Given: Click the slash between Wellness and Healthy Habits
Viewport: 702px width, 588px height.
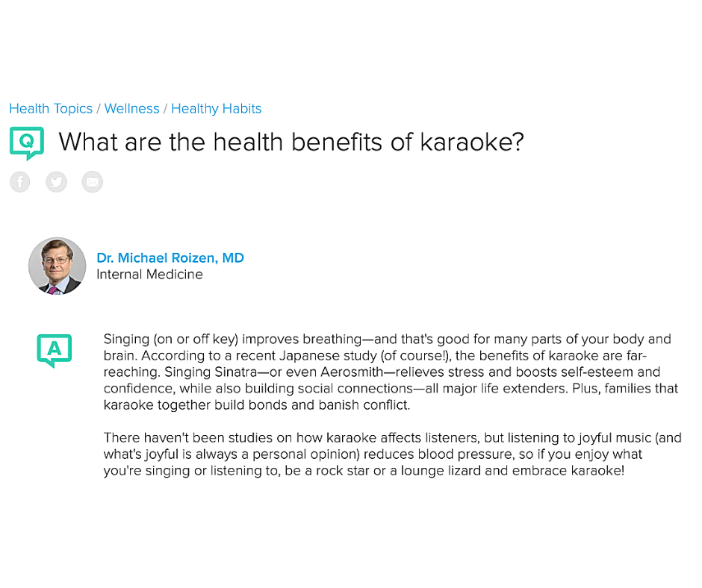Looking at the screenshot, I should (x=165, y=109).
